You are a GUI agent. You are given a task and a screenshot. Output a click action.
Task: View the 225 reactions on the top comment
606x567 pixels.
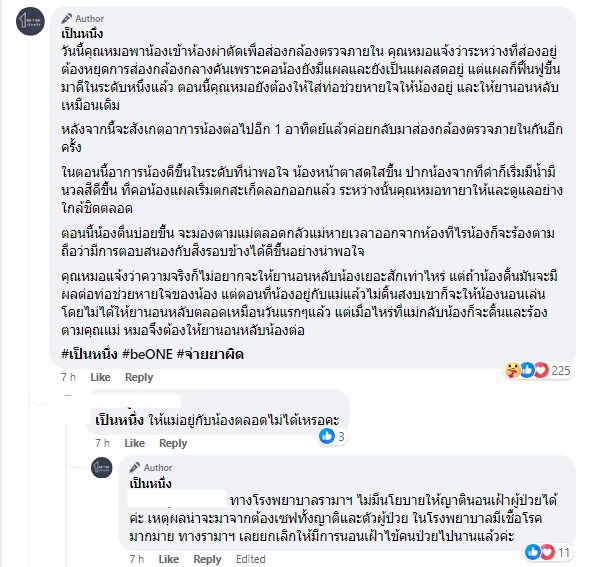tap(533, 370)
